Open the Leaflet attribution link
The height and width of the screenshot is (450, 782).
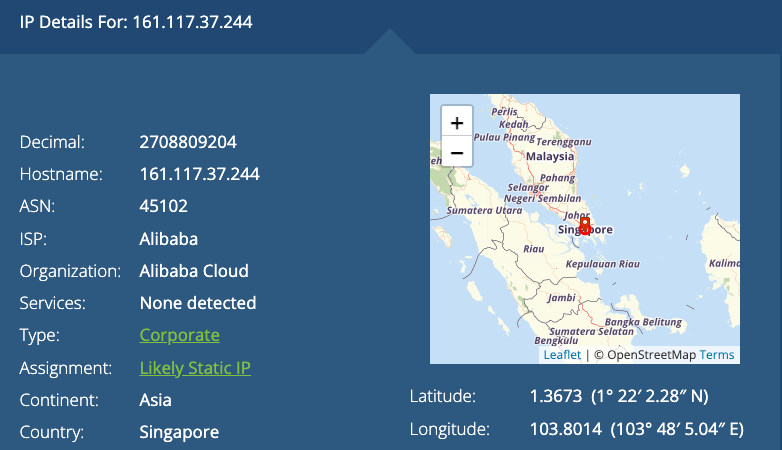tap(562, 355)
